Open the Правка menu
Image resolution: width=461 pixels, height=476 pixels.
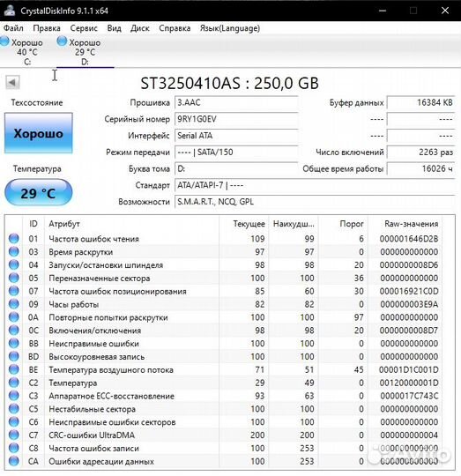coord(47,28)
